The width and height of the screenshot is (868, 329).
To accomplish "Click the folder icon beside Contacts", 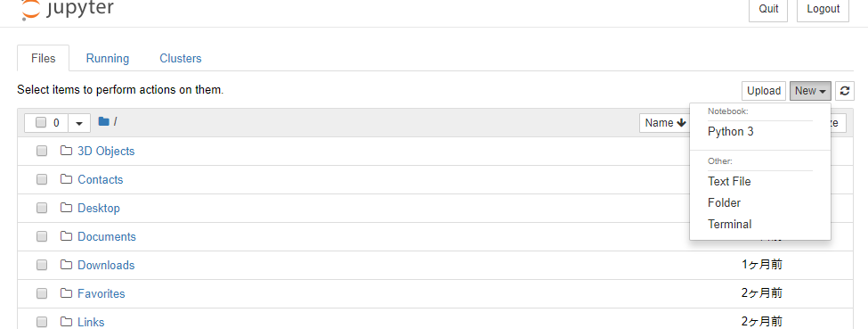I will tap(67, 179).
